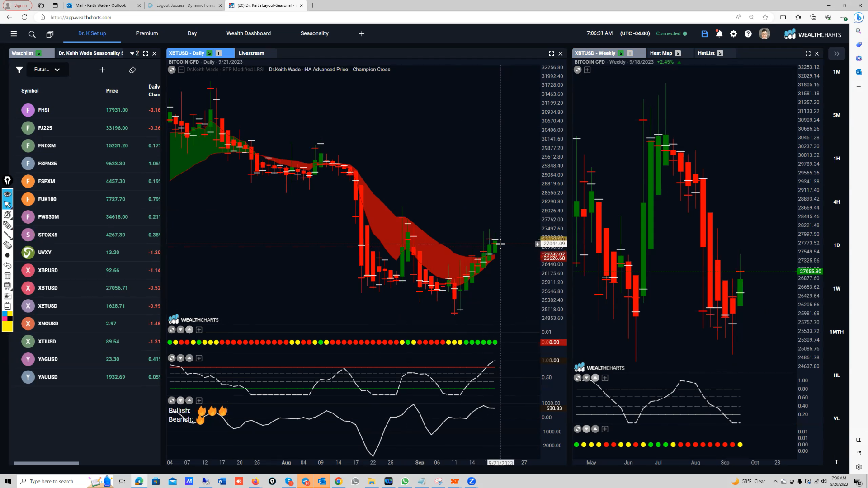Collapse right sidebar with double chevron
Viewport: 868px width, 488px height.
836,53
